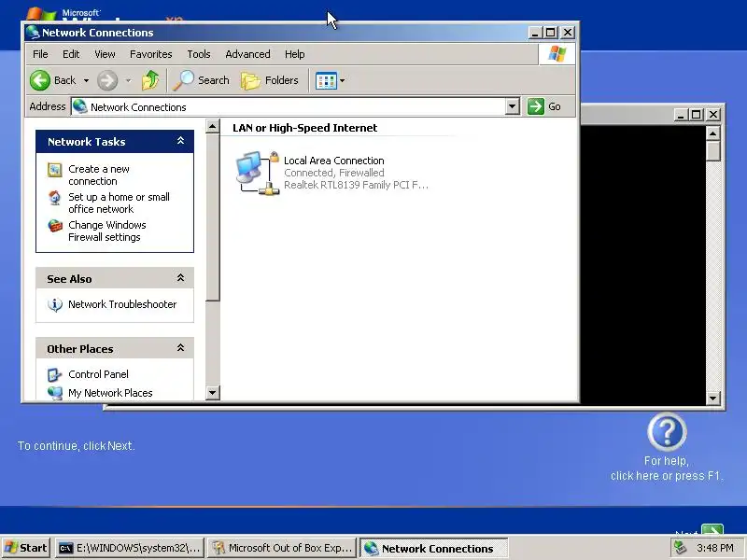Open the Start menu button
This screenshot has height=560, width=747.
point(26,548)
